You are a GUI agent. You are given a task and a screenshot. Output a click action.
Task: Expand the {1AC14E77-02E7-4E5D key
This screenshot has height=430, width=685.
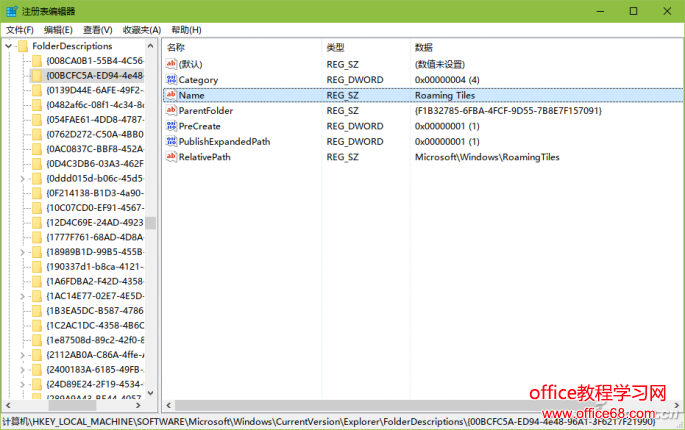click(x=22, y=296)
